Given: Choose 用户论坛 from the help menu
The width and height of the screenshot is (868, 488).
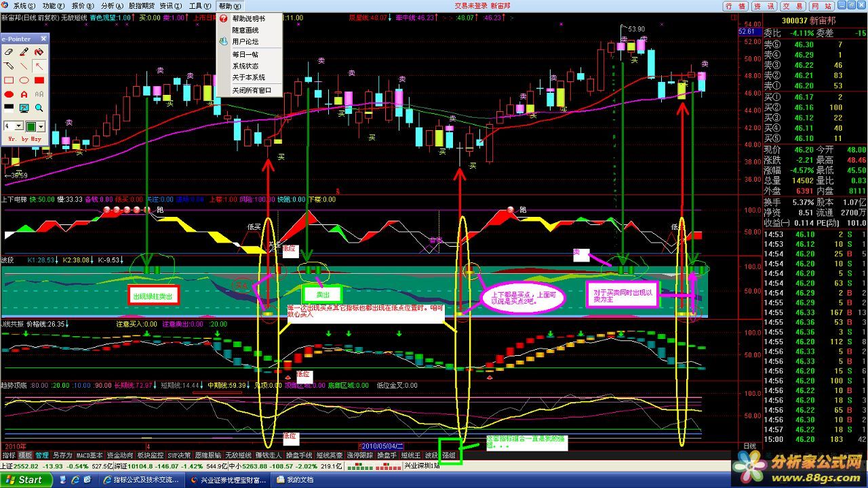Looking at the screenshot, I should coord(244,41).
